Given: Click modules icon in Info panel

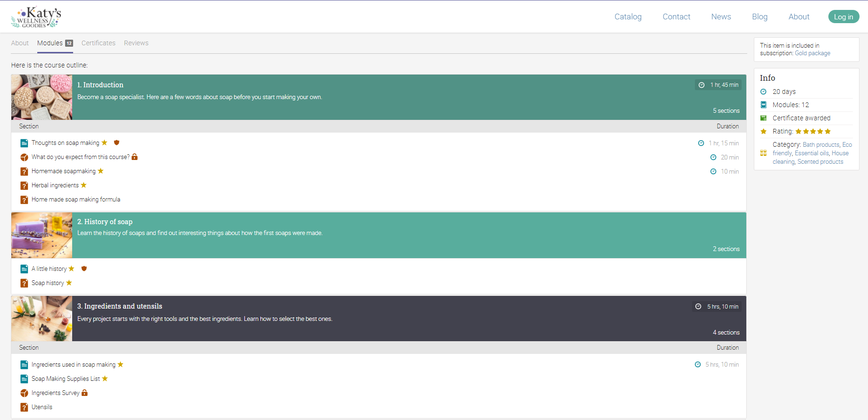Looking at the screenshot, I should pos(763,105).
